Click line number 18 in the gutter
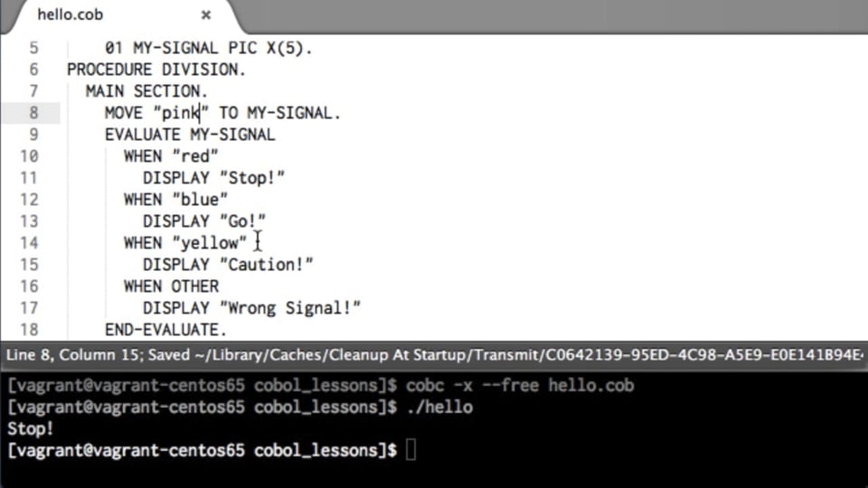868x488 pixels. point(29,330)
